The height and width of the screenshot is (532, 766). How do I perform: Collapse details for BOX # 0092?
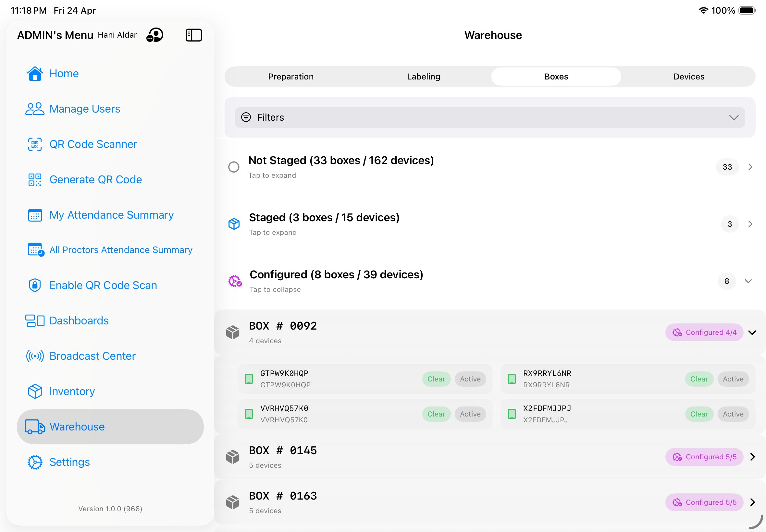click(x=753, y=332)
